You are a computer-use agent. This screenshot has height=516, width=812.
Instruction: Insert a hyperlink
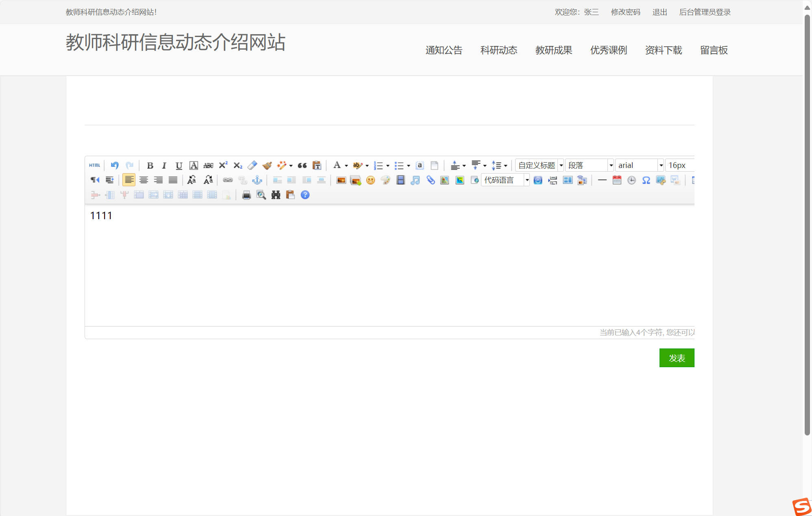coord(228,180)
